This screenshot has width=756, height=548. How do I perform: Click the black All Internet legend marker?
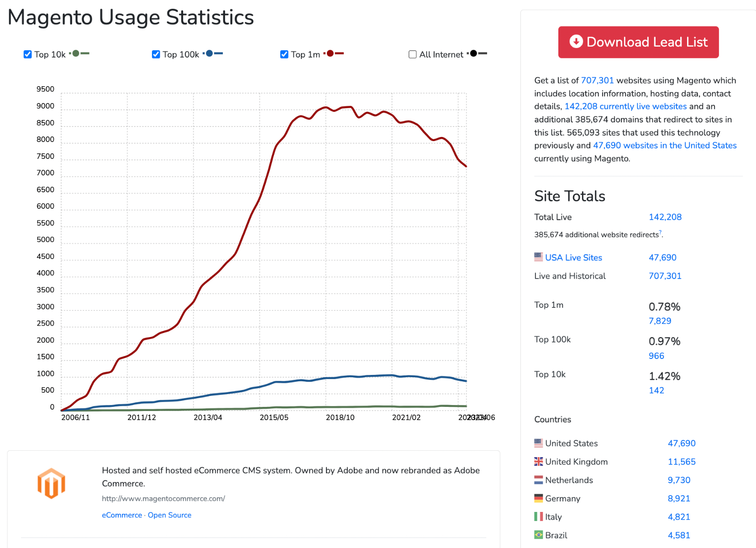click(477, 53)
